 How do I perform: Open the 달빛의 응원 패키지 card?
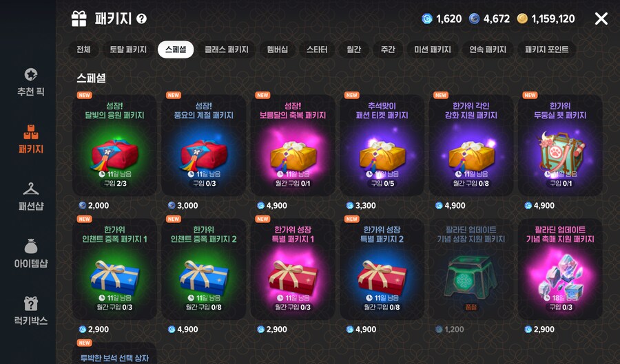click(114, 145)
